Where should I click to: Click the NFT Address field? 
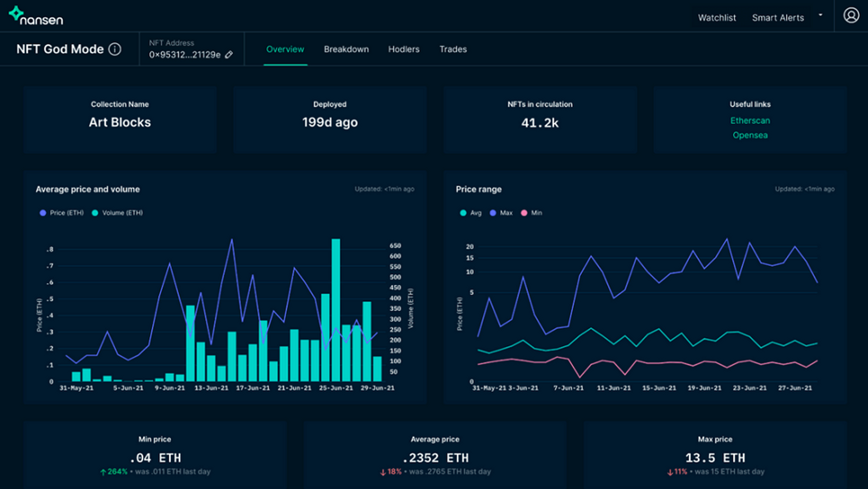[x=183, y=55]
